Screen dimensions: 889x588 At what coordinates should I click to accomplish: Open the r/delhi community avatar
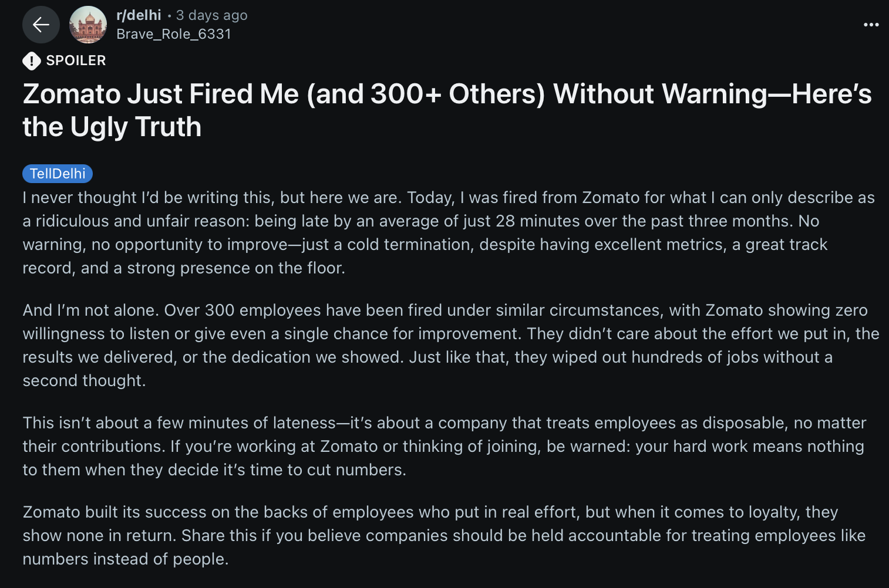click(x=88, y=25)
